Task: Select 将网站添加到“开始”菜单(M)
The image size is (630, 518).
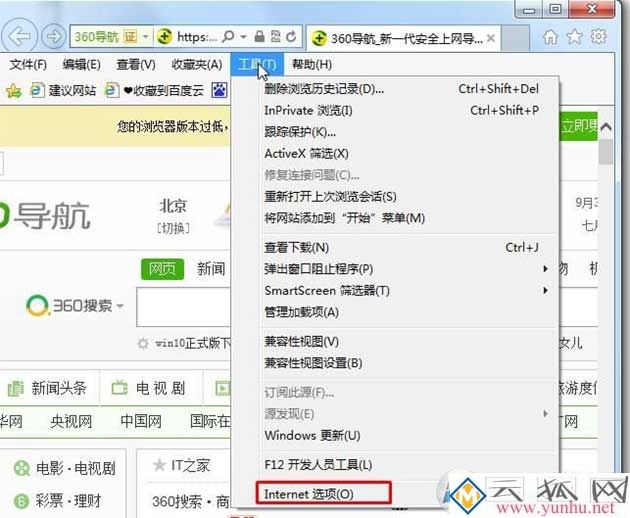Action: click(x=395, y=218)
